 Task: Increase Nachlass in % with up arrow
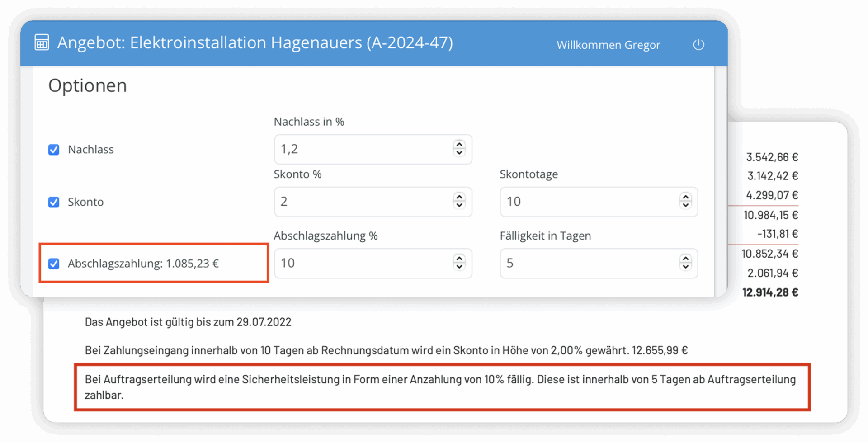point(459,144)
